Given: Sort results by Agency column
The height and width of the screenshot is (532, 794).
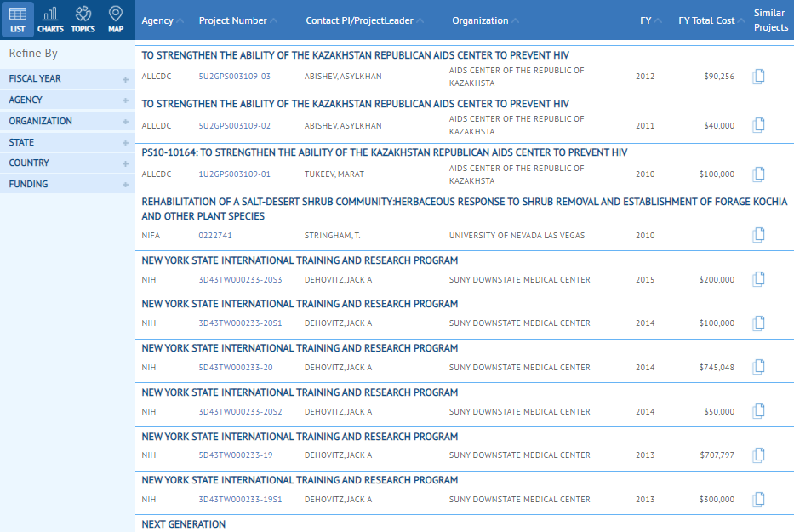Looking at the screenshot, I should [162, 20].
